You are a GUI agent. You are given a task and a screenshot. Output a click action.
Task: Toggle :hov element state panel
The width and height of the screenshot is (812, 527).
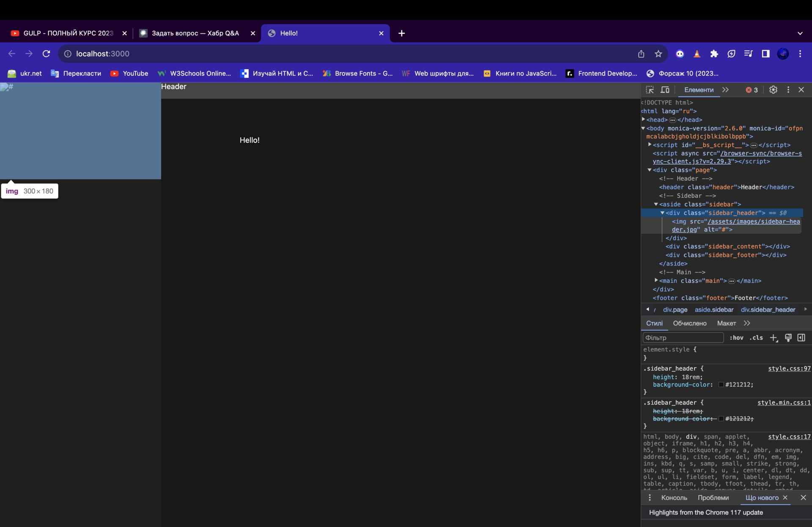pos(736,338)
